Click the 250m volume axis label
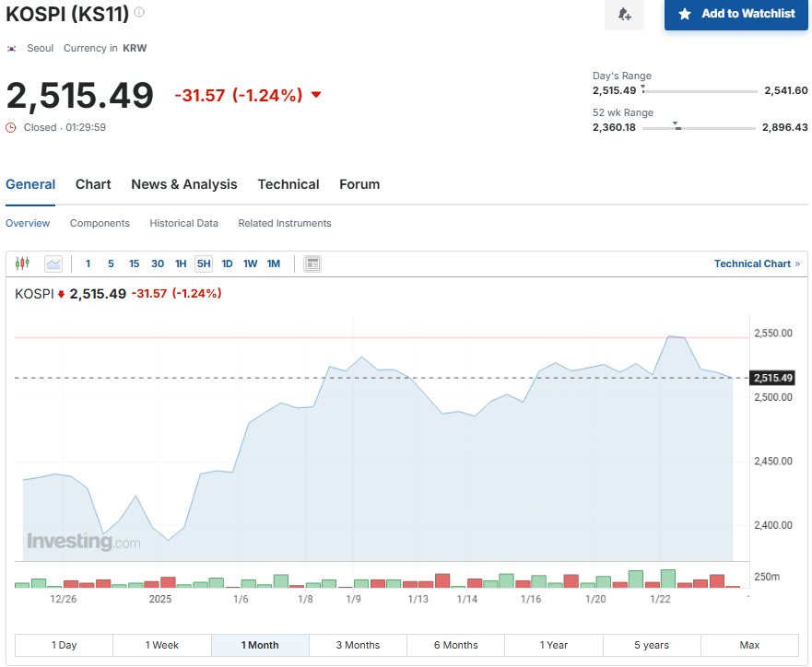The image size is (812, 667). [x=767, y=577]
